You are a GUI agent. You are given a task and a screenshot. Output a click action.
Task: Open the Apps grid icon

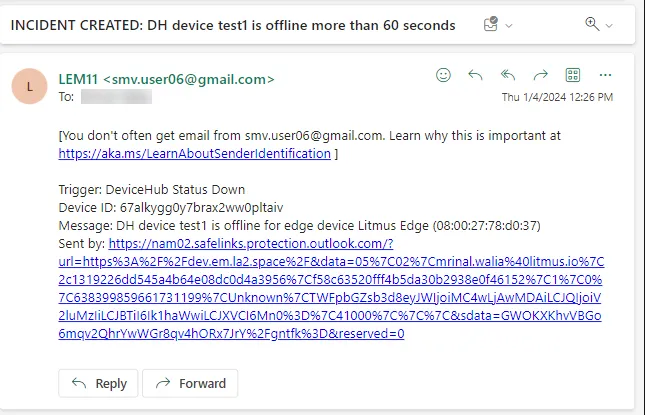pos(573,75)
